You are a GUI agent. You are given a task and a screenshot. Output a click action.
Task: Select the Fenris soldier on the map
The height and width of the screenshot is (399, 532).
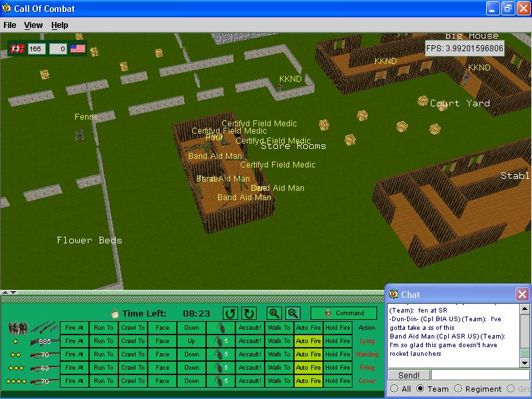coord(80,135)
